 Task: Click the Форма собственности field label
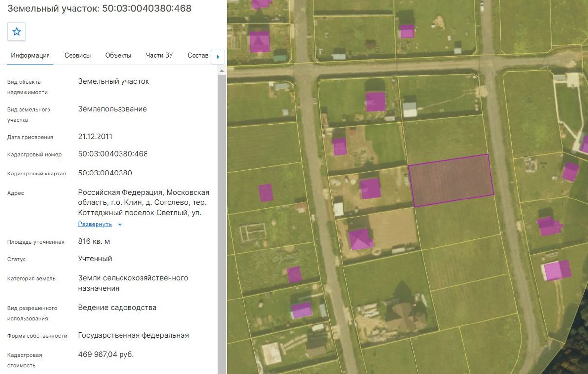pos(37,336)
